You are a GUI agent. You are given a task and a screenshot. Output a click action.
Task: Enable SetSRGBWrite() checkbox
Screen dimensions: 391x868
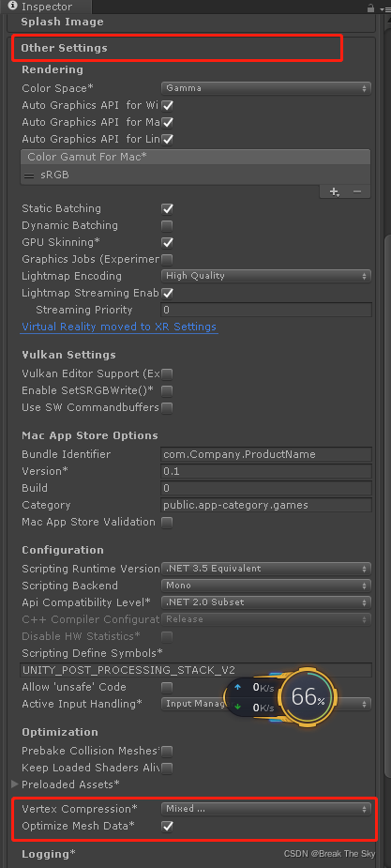167,390
